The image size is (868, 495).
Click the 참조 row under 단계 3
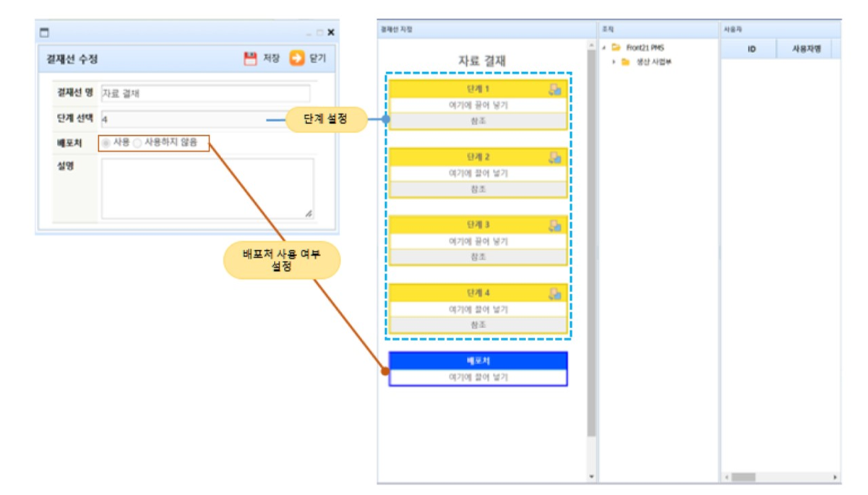coord(478,257)
